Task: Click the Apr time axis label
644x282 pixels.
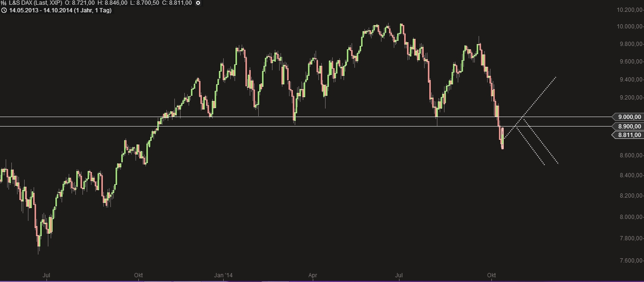Action: click(313, 275)
